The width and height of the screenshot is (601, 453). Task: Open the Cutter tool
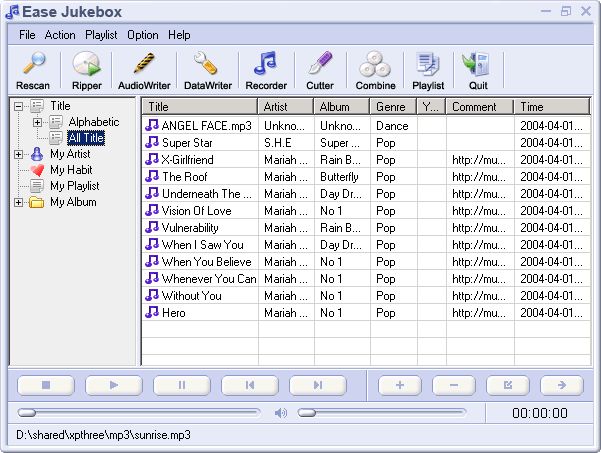coord(320,64)
